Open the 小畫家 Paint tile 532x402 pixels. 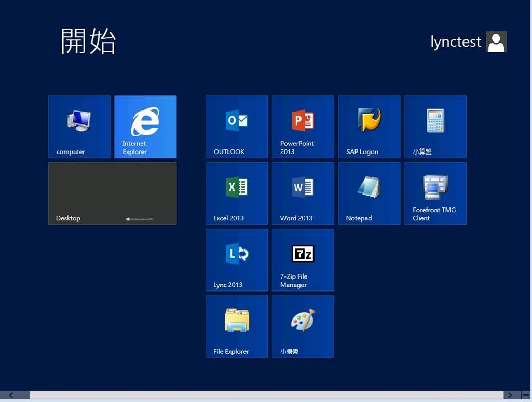click(303, 326)
